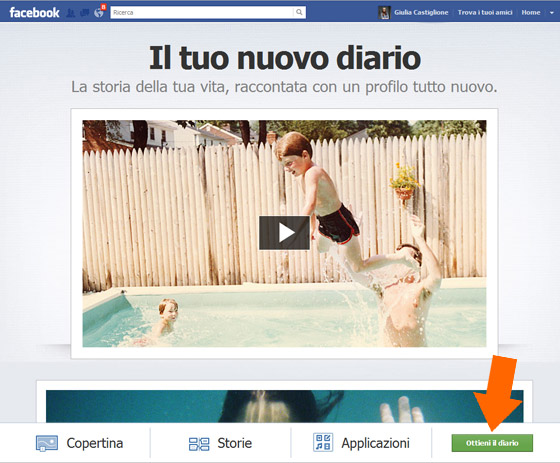
Task: Click the Ottieni il diario button
Action: click(x=492, y=443)
